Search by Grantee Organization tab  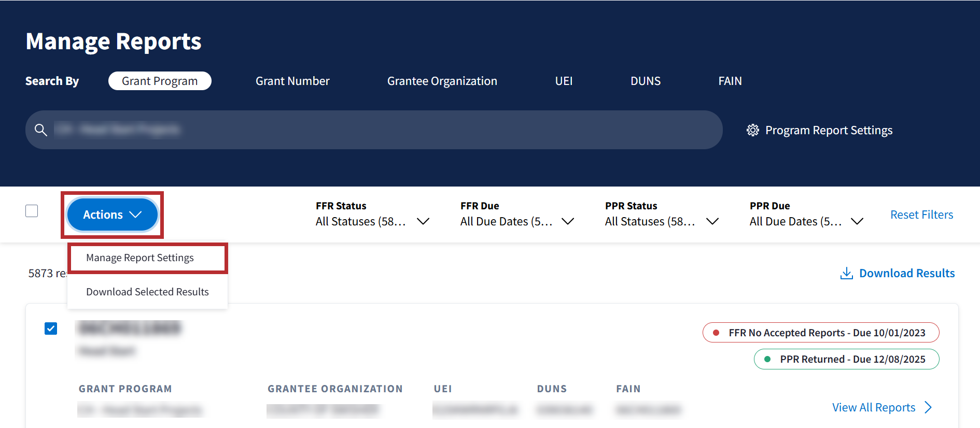[442, 81]
